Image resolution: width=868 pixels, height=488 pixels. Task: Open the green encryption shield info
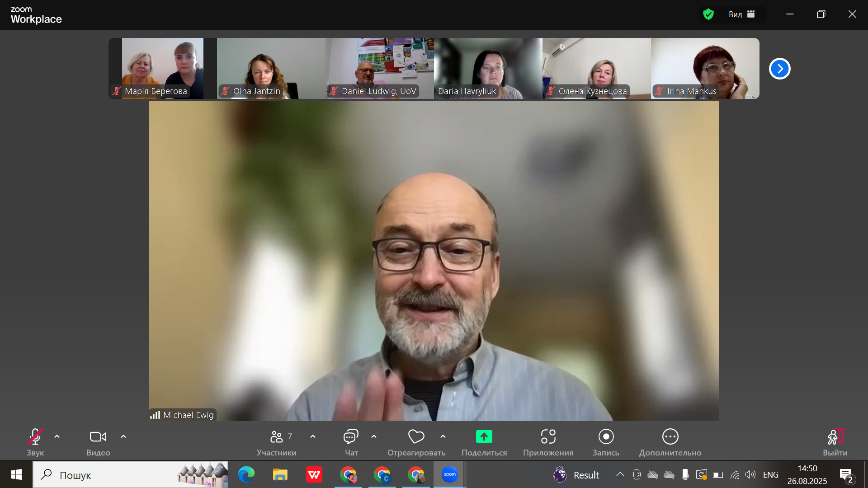coord(708,14)
